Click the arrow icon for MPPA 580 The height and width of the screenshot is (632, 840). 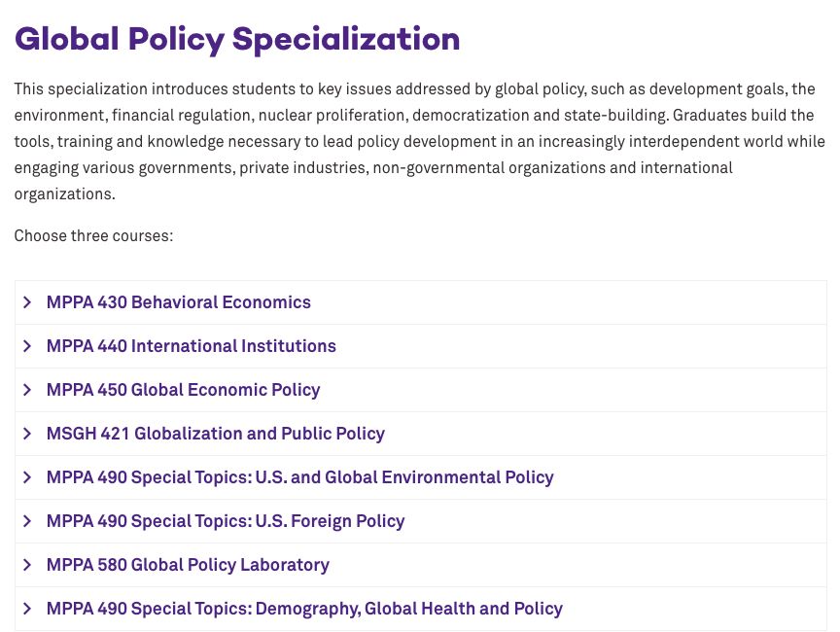click(x=27, y=565)
